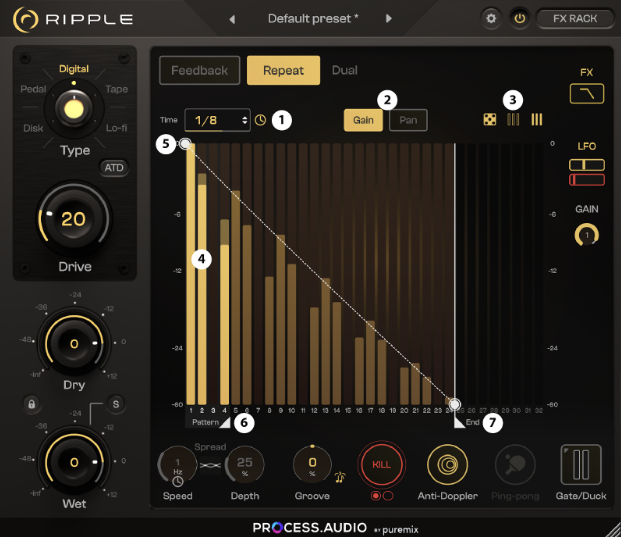This screenshot has width=621, height=537.
Task: Click the bright three-bar pattern icon
Action: (x=537, y=120)
